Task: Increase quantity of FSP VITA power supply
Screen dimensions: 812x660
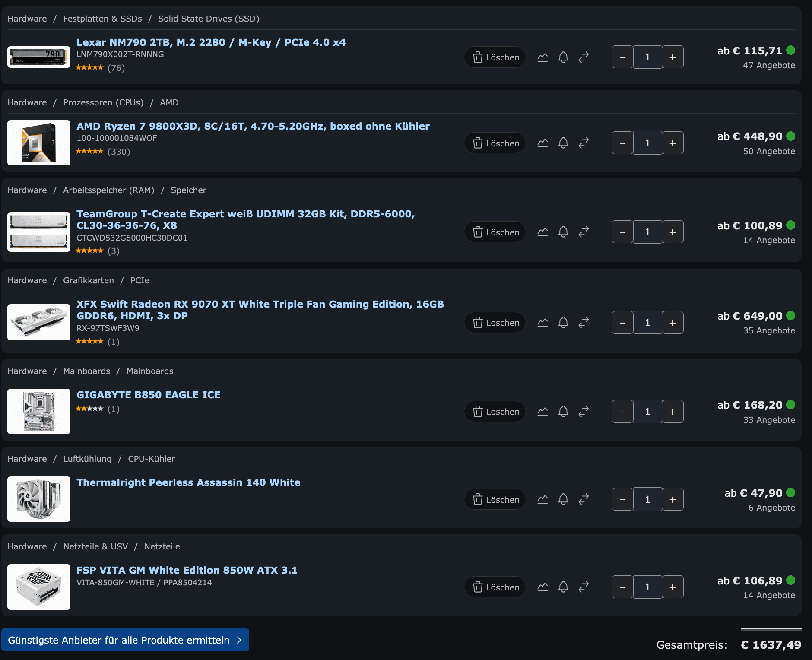Action: pyautogui.click(x=672, y=587)
